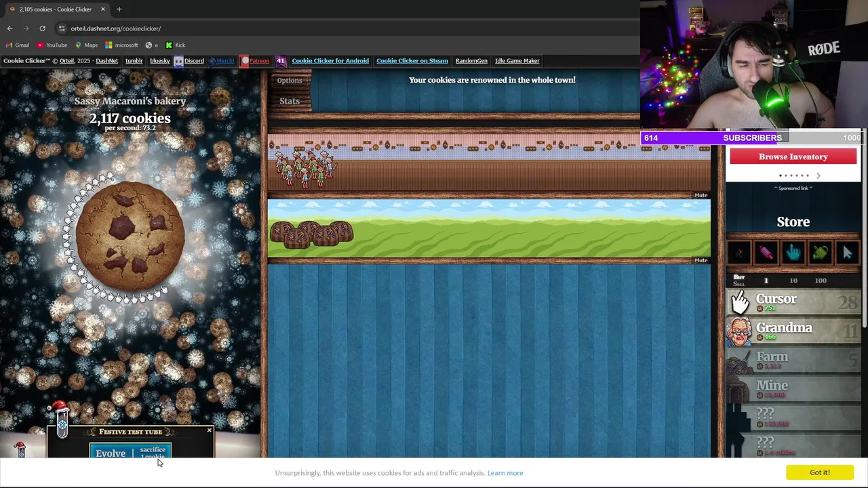Click the big chocolate chip cookie
The height and width of the screenshot is (488, 868).
point(130,235)
